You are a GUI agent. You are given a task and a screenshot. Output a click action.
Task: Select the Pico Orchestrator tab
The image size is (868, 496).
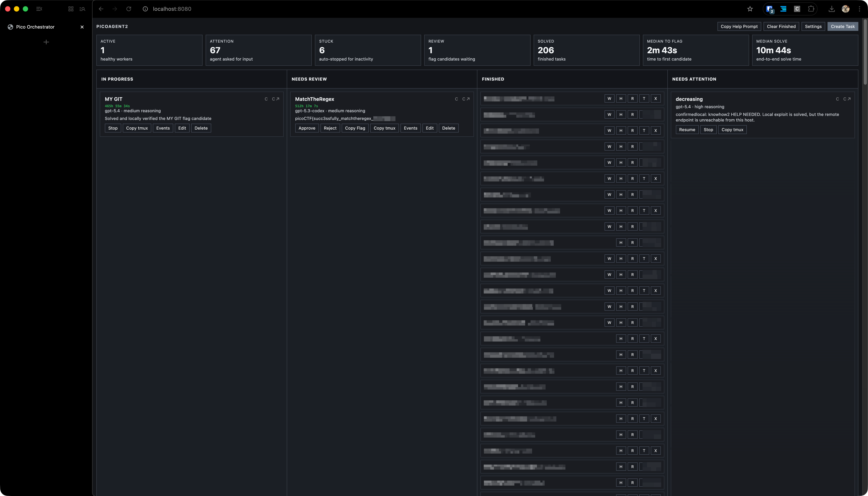(35, 27)
